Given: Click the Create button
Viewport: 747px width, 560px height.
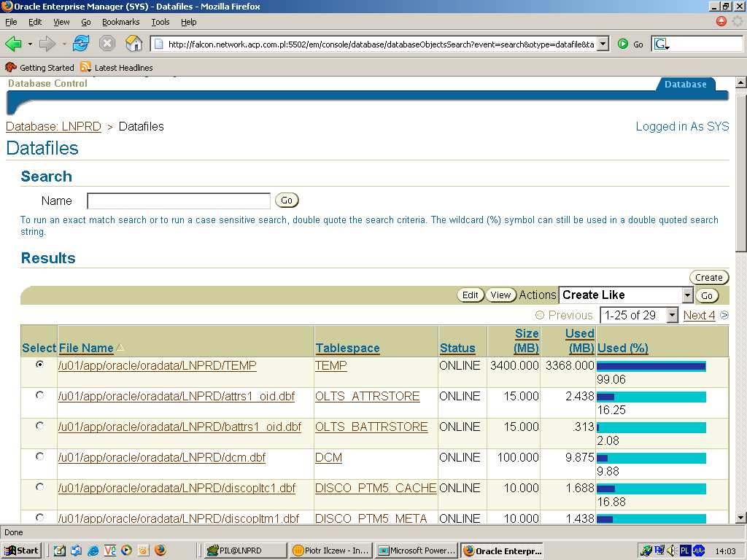Looking at the screenshot, I should click(709, 277).
